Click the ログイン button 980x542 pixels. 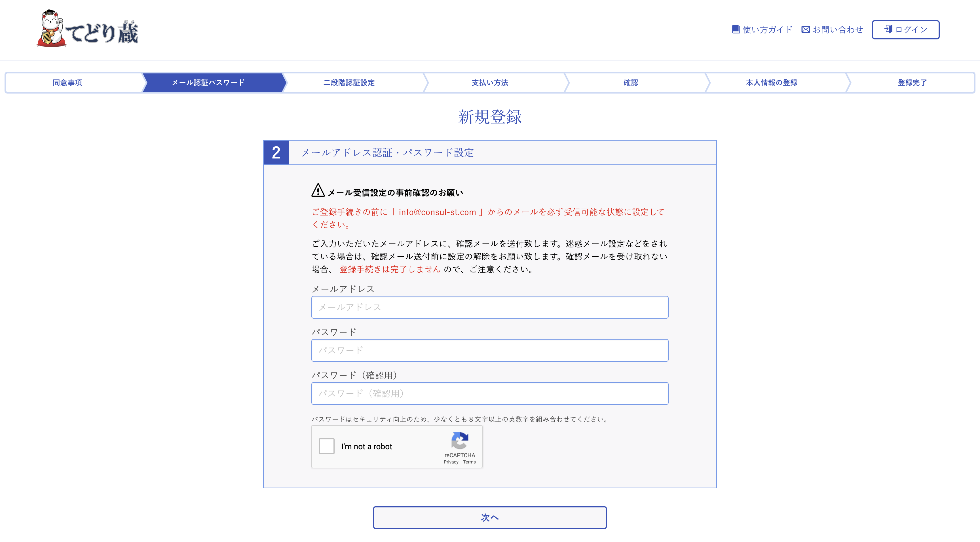point(905,30)
